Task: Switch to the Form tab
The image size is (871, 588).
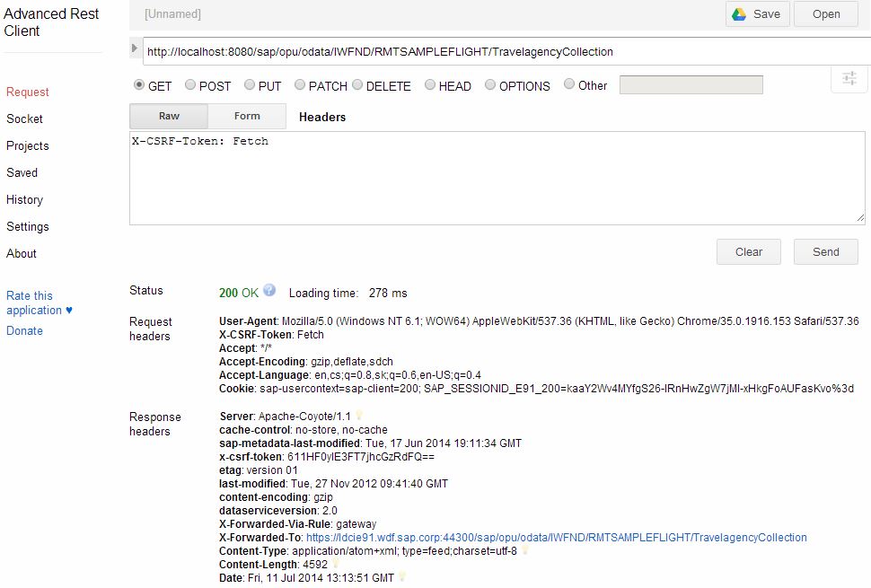Action: point(246,116)
